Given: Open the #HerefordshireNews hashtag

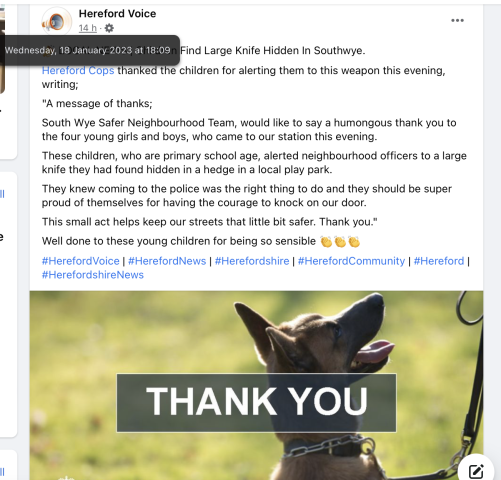Looking at the screenshot, I should point(93,275).
